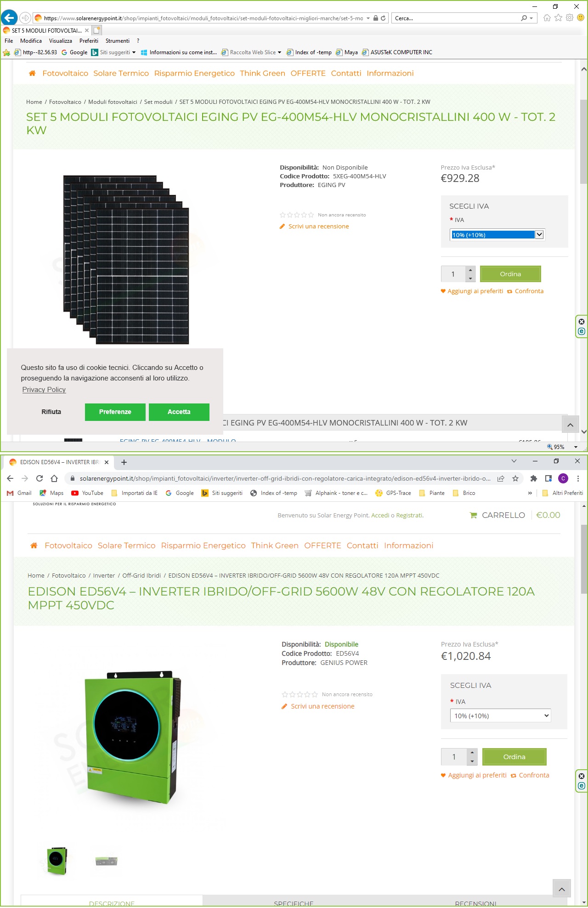This screenshot has height=908, width=588.
Task: Expand IE address bar dropdown arrow
Action: click(368, 18)
